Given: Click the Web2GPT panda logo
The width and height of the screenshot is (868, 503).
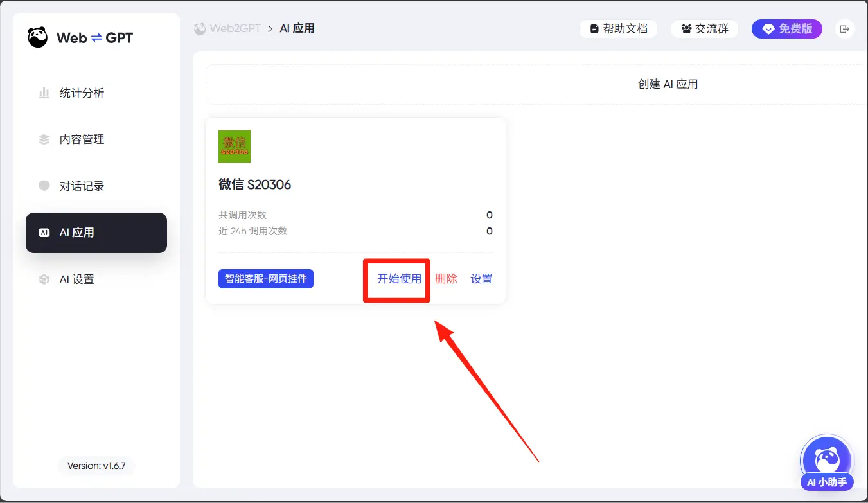Looking at the screenshot, I should [38, 38].
